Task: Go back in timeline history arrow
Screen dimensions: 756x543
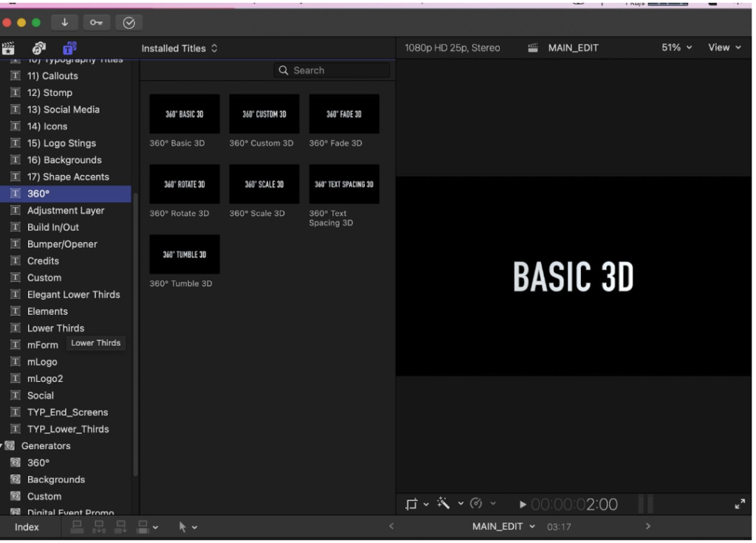Action: [x=391, y=527]
